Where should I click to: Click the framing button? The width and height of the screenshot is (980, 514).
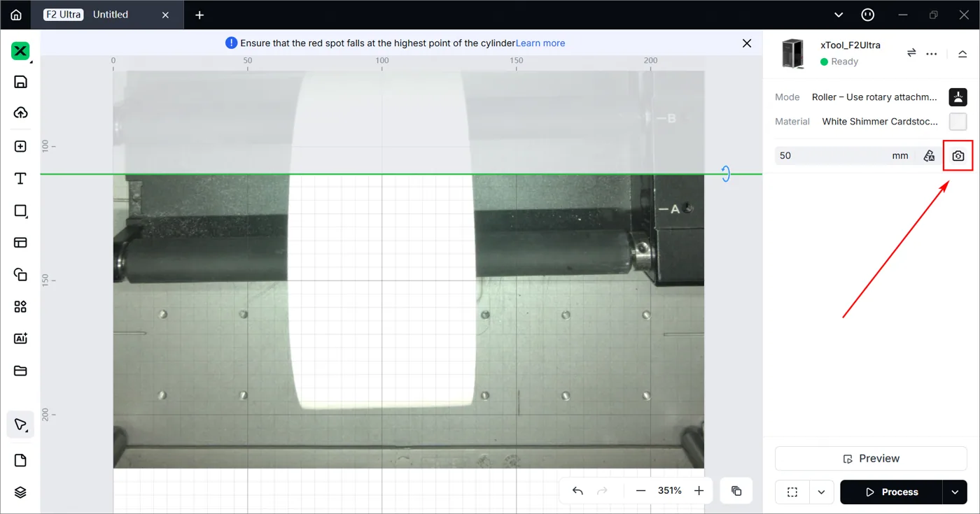[792, 492]
